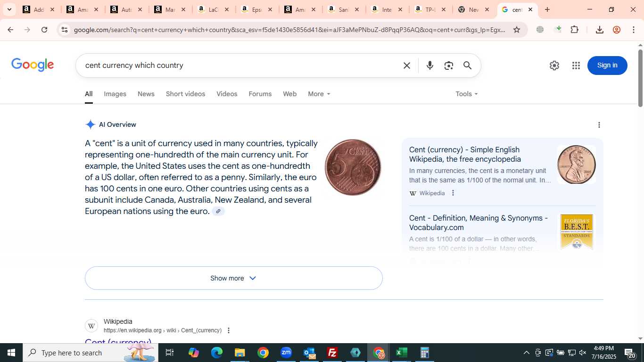This screenshot has height=362, width=644.
Task: Expand the More search filters dropdown
Action: click(x=319, y=94)
